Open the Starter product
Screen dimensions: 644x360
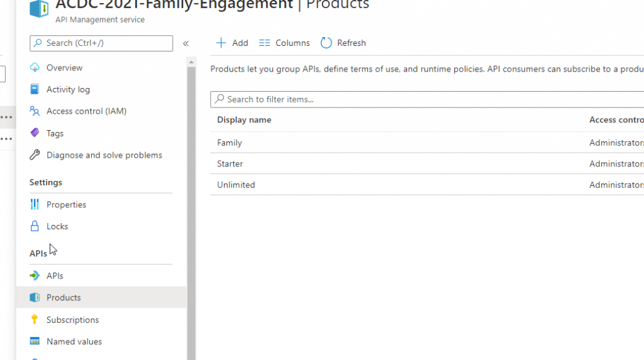pos(230,164)
